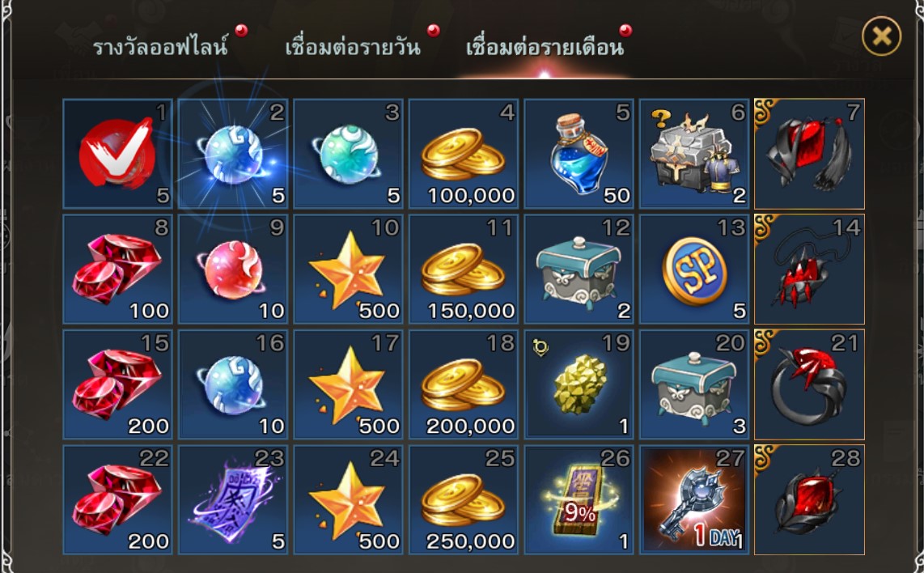Tap the day 13 SP coin icon
Screen dimensions: 924x573
[x=695, y=270]
